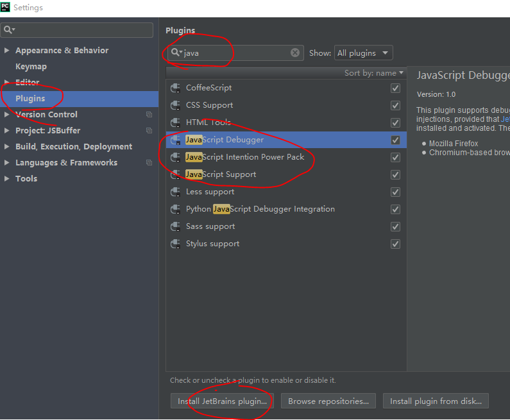
Task: Click the JavaScript Intention Power Pack icon
Action: point(176,157)
